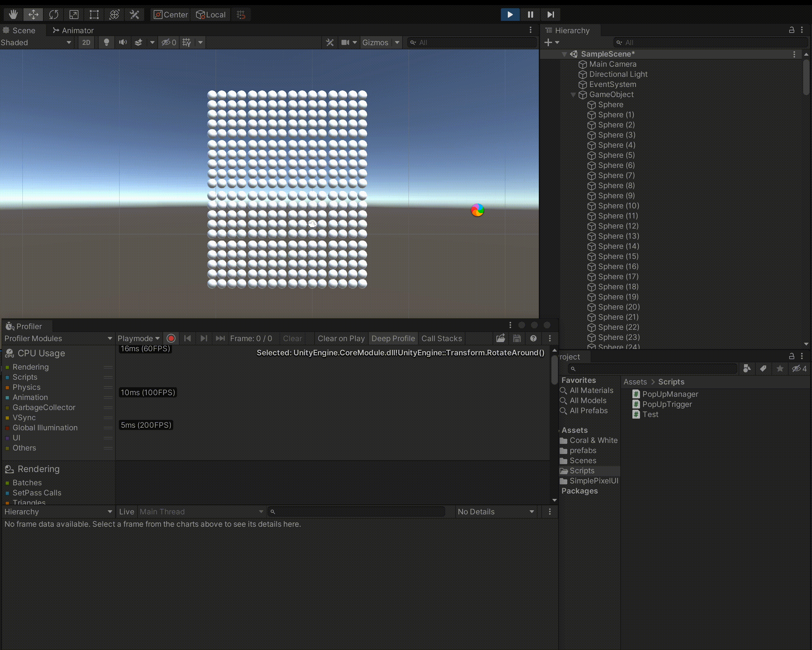Toggle grid snapping icon in top toolbar
The width and height of the screenshot is (812, 650).
click(241, 15)
